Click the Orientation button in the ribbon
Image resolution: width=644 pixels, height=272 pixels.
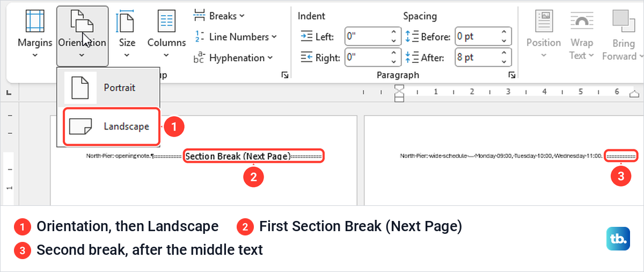[x=82, y=36]
